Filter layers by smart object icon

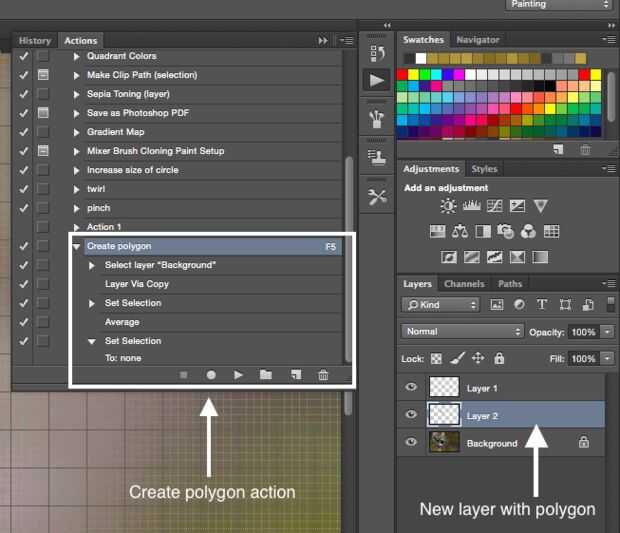pos(588,304)
